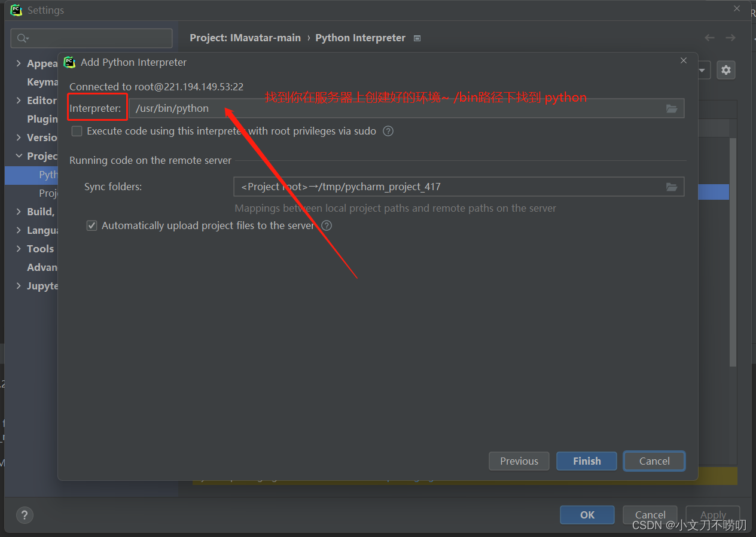
Task: Open Sync folders browse folder icon
Action: pos(672,187)
